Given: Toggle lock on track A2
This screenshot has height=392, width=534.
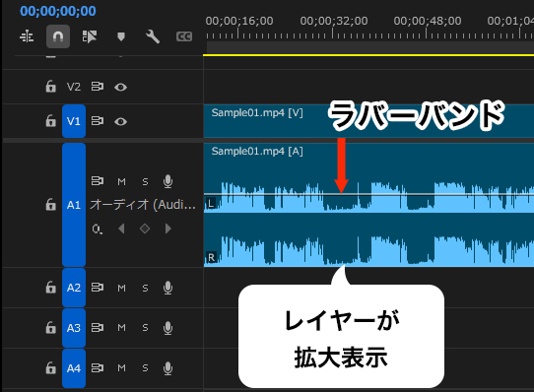Looking at the screenshot, I should point(51,288).
